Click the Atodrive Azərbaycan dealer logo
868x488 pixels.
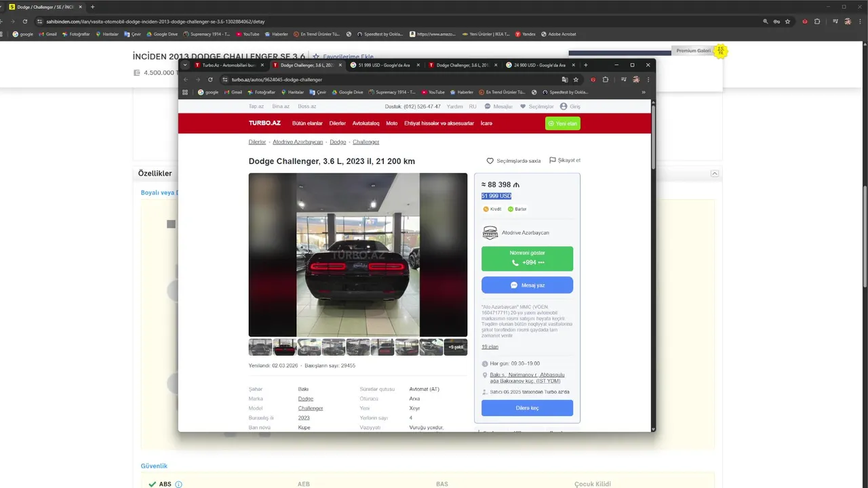pyautogui.click(x=490, y=232)
